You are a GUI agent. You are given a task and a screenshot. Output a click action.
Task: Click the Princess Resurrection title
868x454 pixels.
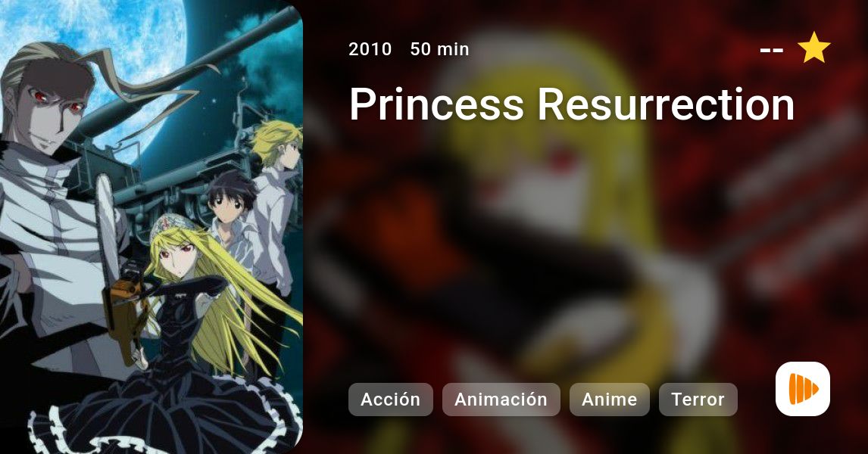tap(572, 104)
